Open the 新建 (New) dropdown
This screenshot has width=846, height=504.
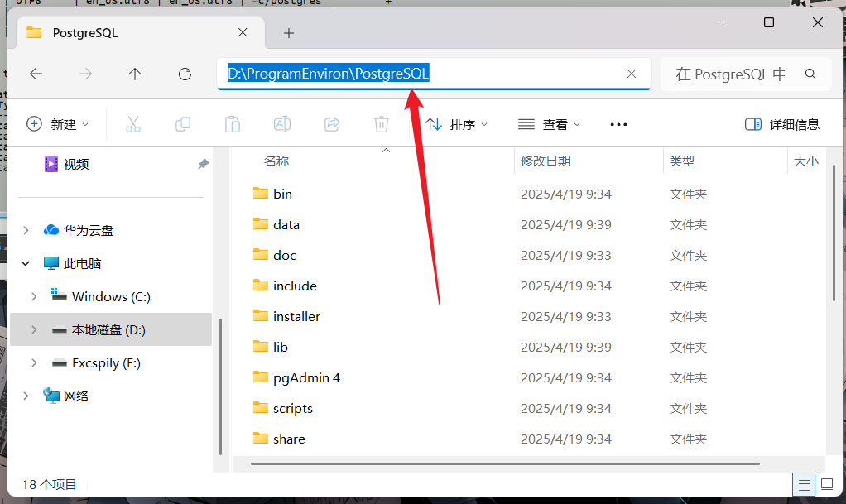tap(58, 125)
